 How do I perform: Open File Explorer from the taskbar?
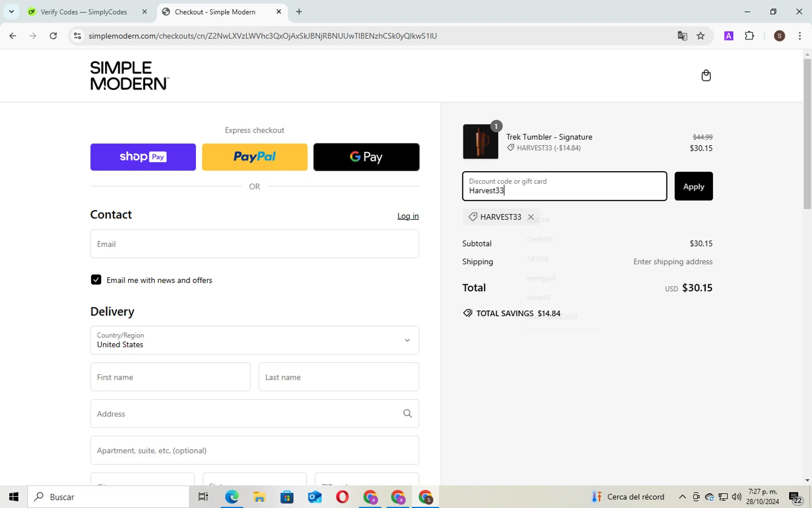[259, 497]
